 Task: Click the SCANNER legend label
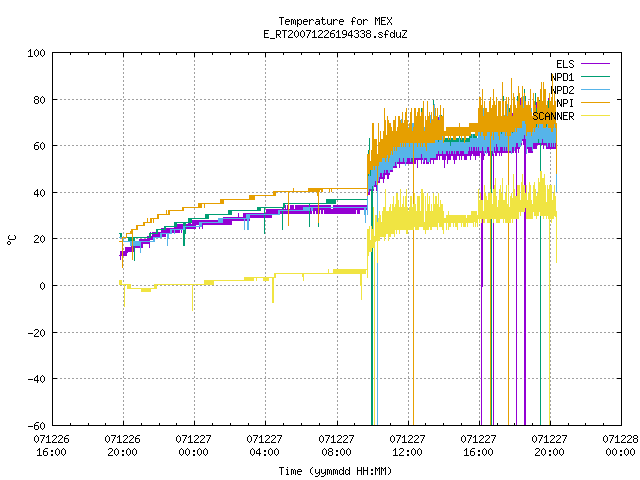pyautogui.click(x=553, y=116)
